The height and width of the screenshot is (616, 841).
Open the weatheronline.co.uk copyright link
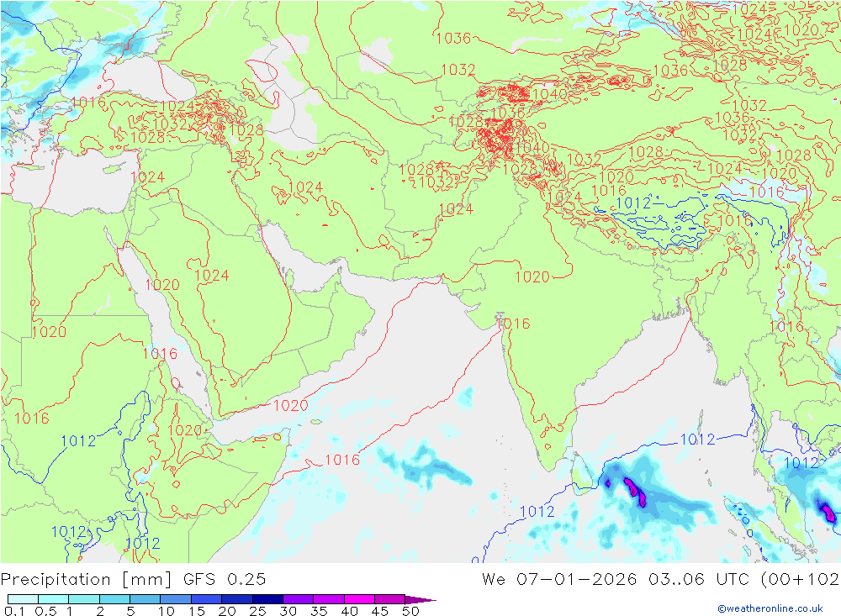[x=770, y=608]
